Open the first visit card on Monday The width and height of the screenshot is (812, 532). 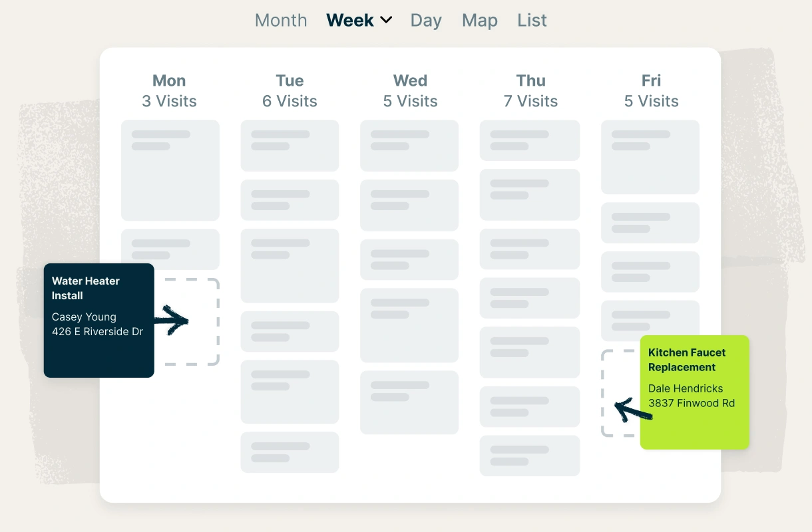170,170
